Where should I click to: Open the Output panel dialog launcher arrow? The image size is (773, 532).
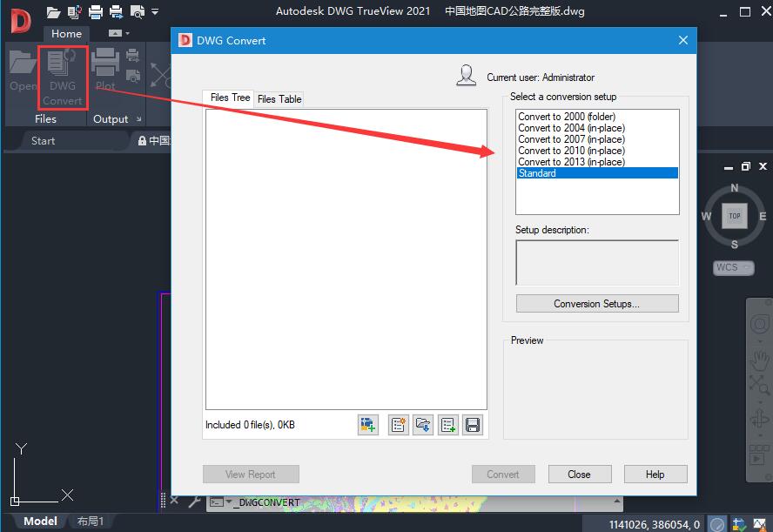click(x=139, y=118)
